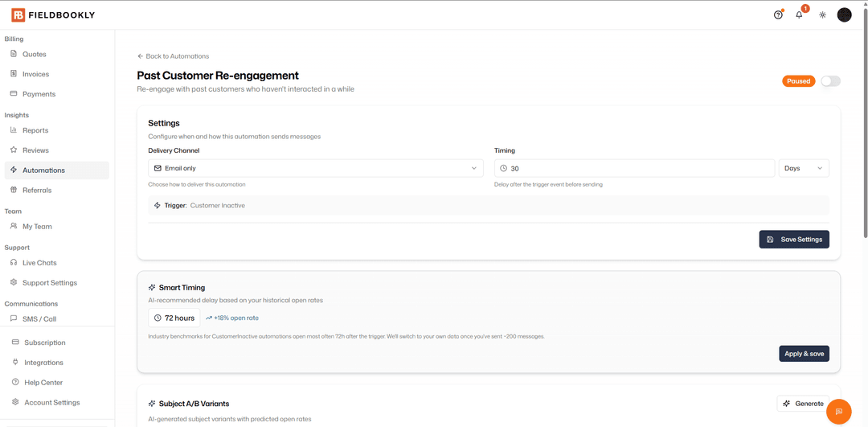Select Automations in the sidebar
This screenshot has height=427, width=868.
tap(56, 170)
